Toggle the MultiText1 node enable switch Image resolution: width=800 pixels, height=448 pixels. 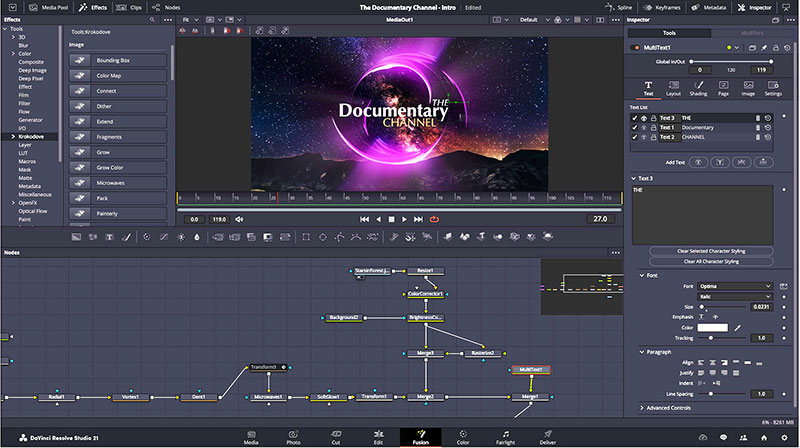(635, 47)
